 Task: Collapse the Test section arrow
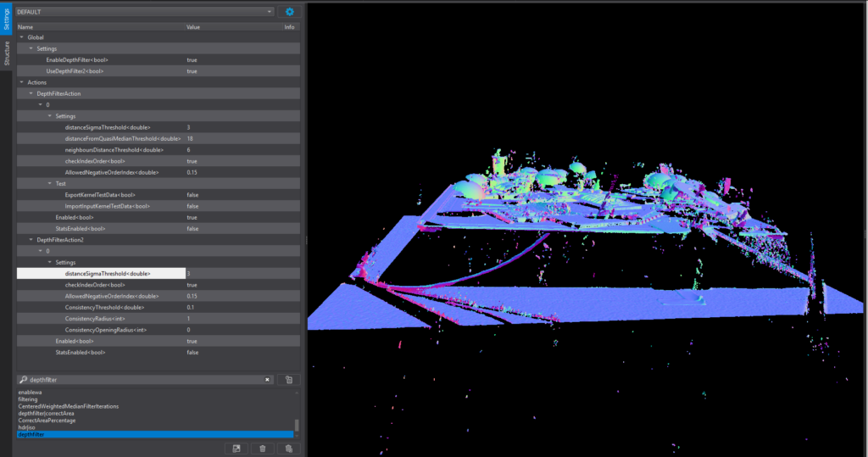point(49,183)
